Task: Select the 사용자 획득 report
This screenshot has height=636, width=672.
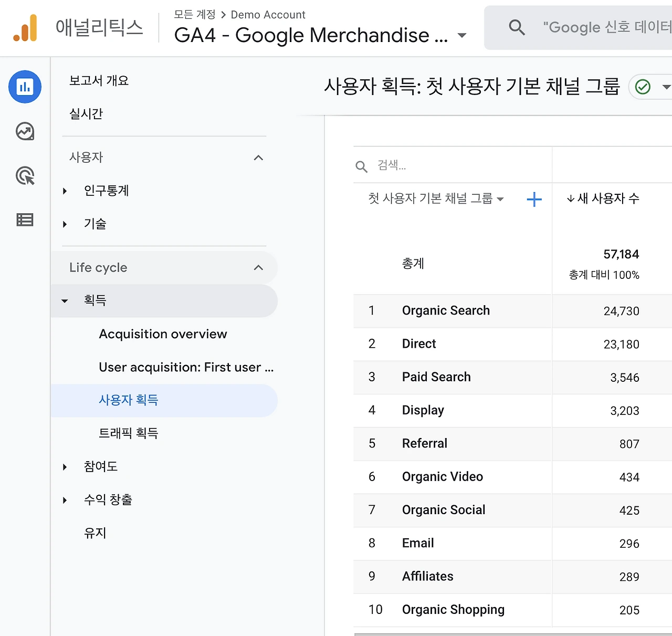Action: (x=164, y=400)
